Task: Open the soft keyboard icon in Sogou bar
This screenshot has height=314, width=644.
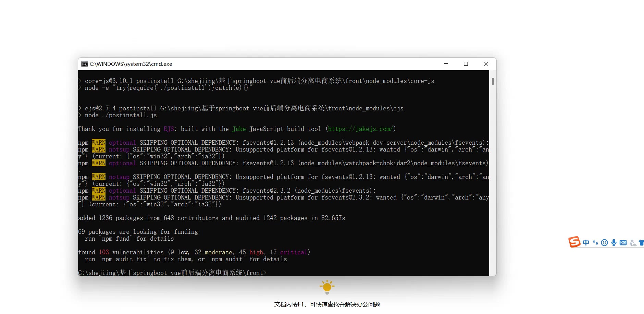Action: (623, 243)
